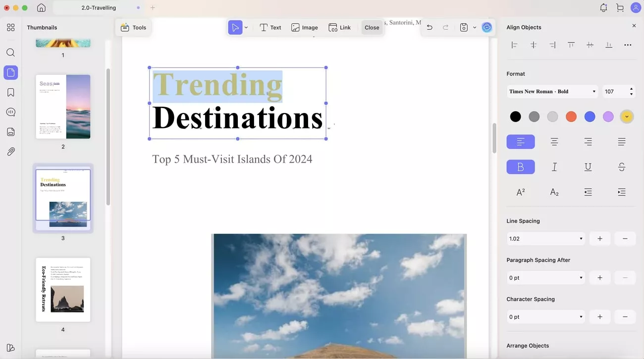
Task: Open the Character Spacing dropdown
Action: pyautogui.click(x=545, y=317)
